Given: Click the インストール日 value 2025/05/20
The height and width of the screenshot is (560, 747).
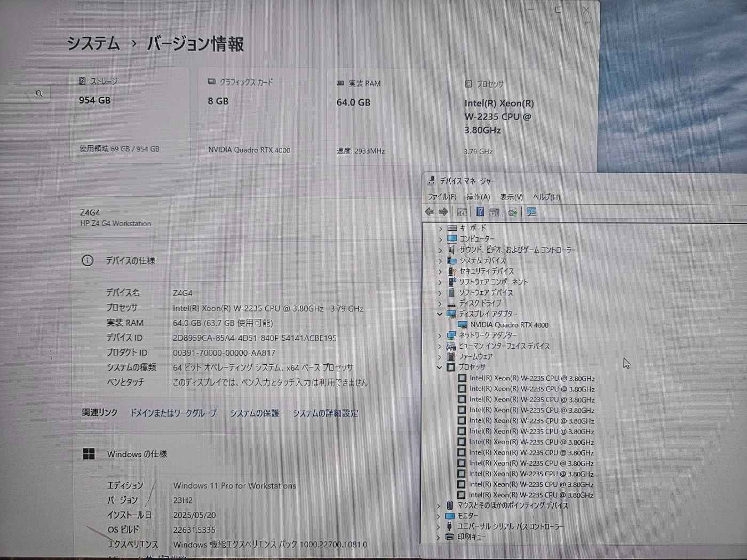Looking at the screenshot, I should click(x=194, y=515).
